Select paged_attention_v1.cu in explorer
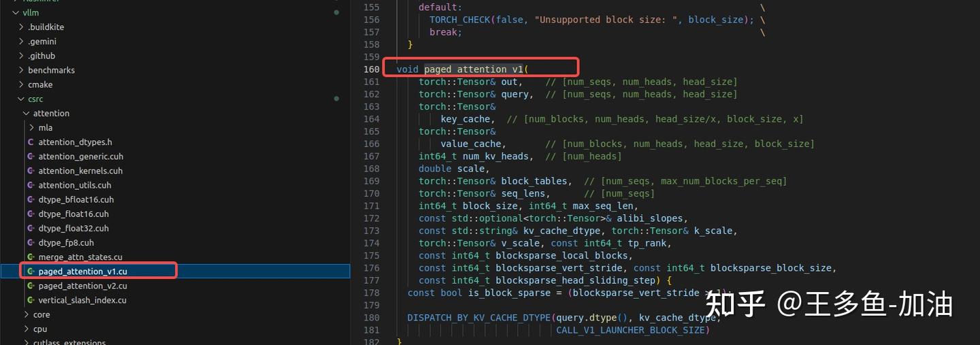The image size is (980, 345). (x=176, y=271)
